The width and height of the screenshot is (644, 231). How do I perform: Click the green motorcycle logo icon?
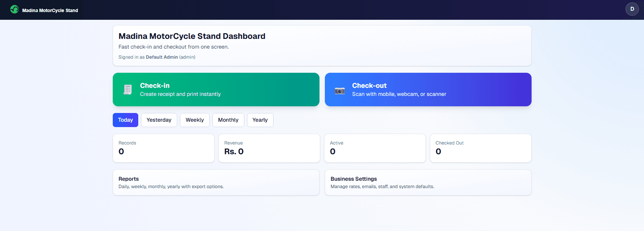point(14,9)
